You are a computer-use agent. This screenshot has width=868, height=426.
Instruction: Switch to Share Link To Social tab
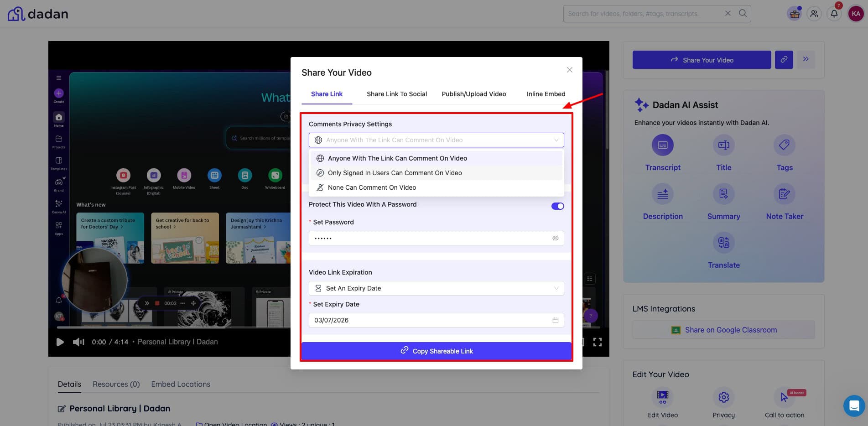click(x=396, y=94)
